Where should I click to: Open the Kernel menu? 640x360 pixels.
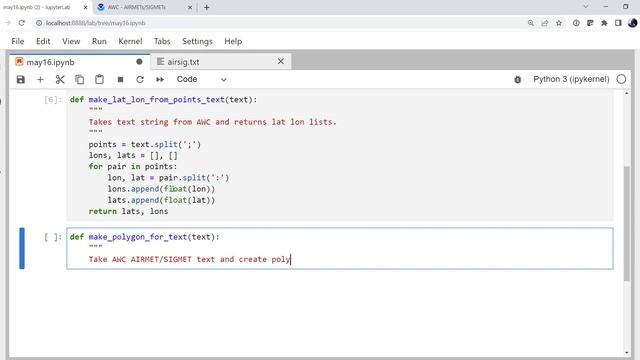coord(130,41)
